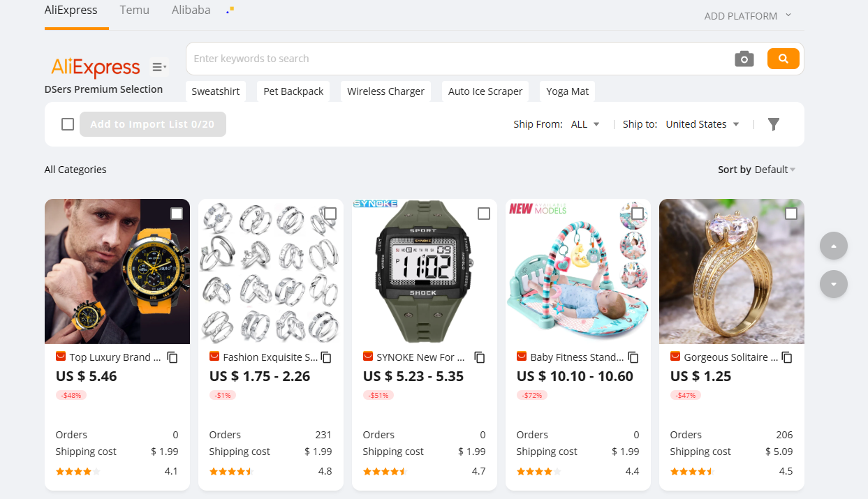Copy the Top Luxury Brand product title

172,357
